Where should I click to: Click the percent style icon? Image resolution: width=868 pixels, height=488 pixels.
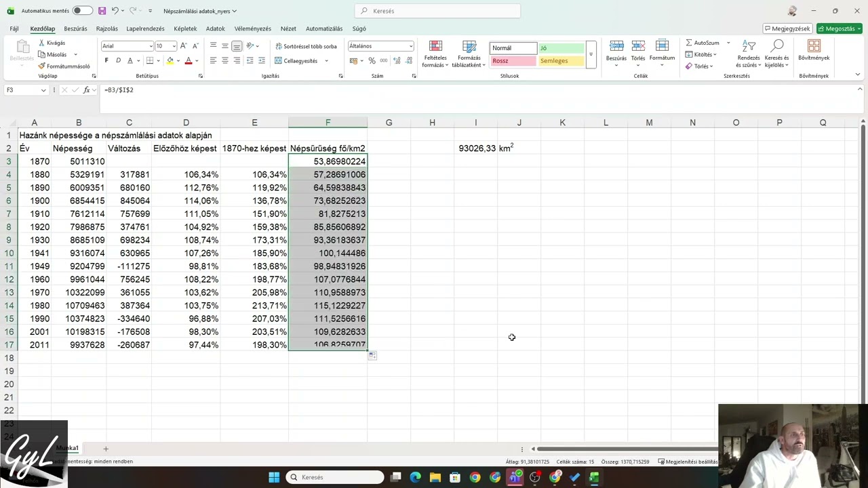pos(372,60)
